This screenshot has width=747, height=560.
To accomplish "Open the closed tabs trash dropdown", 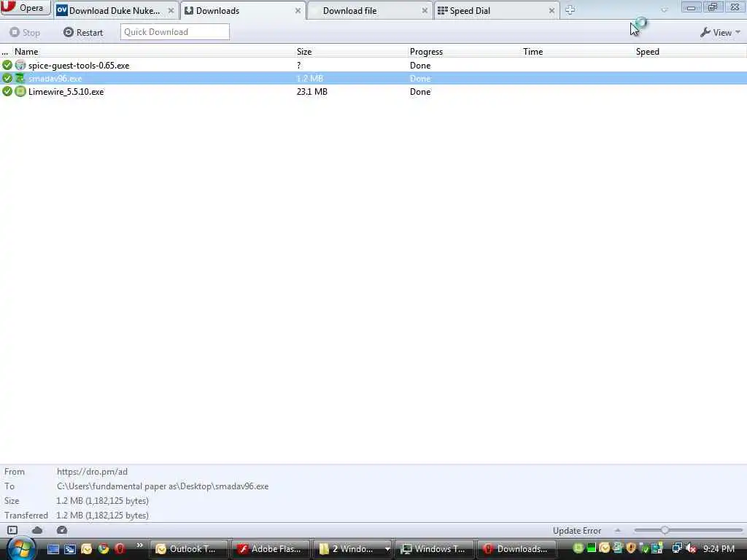I will (664, 9).
